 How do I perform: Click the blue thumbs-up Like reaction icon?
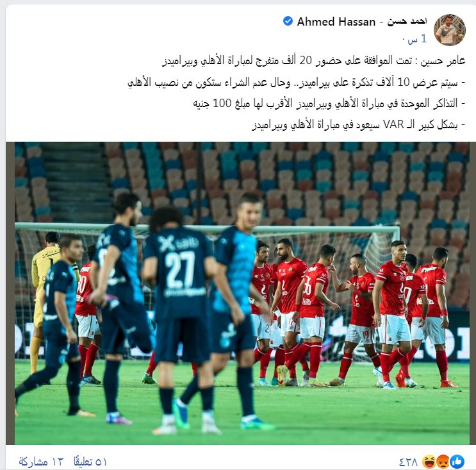[457, 462]
